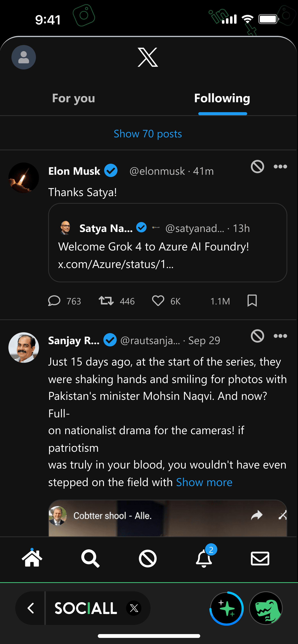Reply to Elon Musk's post
The width and height of the screenshot is (298, 644).
click(54, 301)
